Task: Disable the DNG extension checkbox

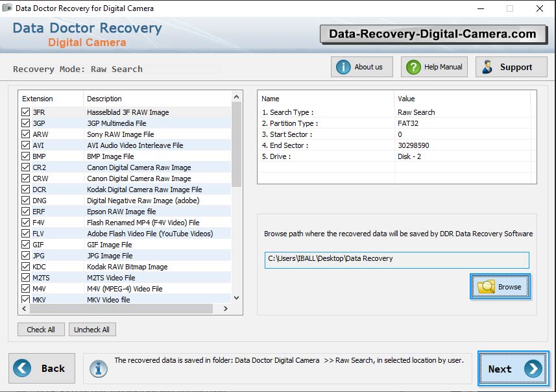Action: (x=25, y=201)
